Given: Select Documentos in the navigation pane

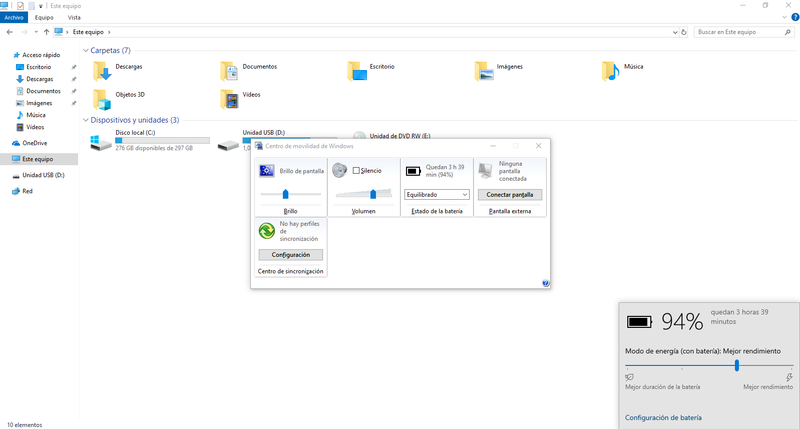Looking at the screenshot, I should pos(43,91).
